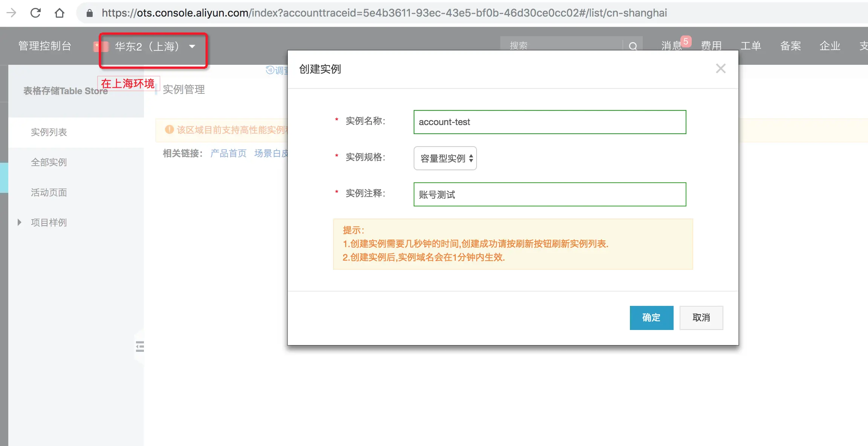Close the 创建实例 dialog with X
Image resolution: width=868 pixels, height=446 pixels.
pos(720,69)
